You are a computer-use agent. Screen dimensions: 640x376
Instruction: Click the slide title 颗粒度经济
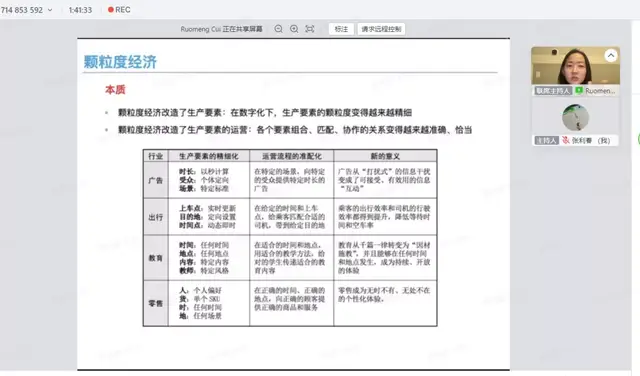pyautogui.click(x=120, y=62)
